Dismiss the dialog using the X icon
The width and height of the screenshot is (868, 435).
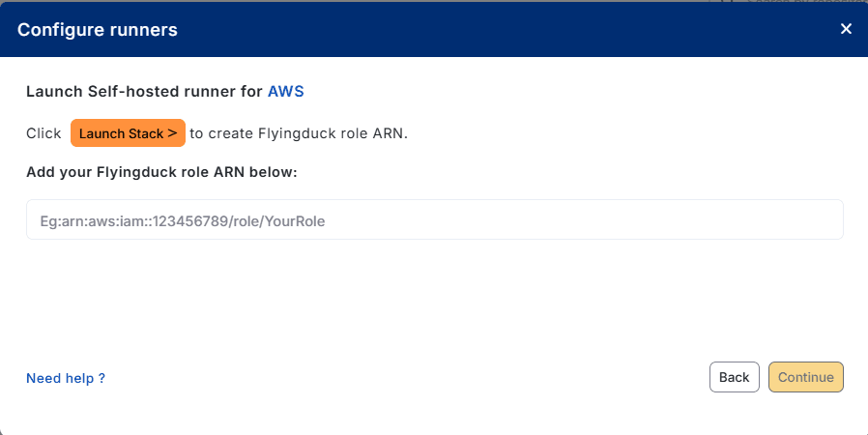(x=846, y=29)
